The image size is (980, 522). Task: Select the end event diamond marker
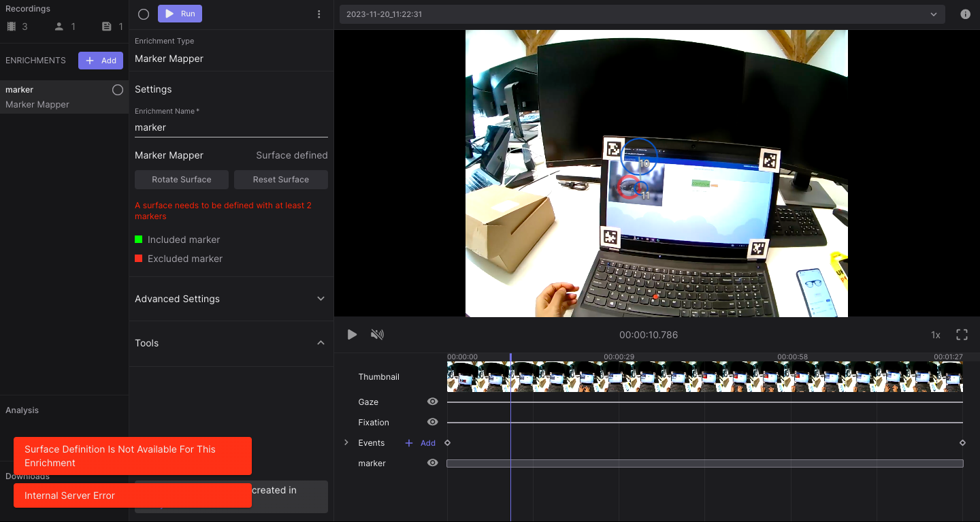tap(962, 443)
